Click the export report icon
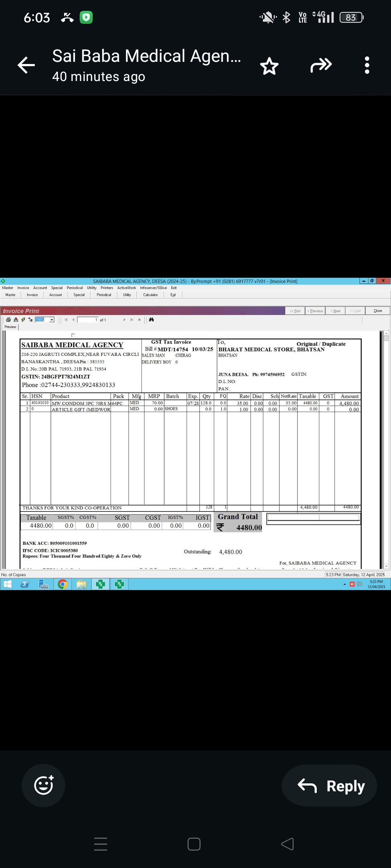The width and height of the screenshot is (391, 868). click(16, 320)
